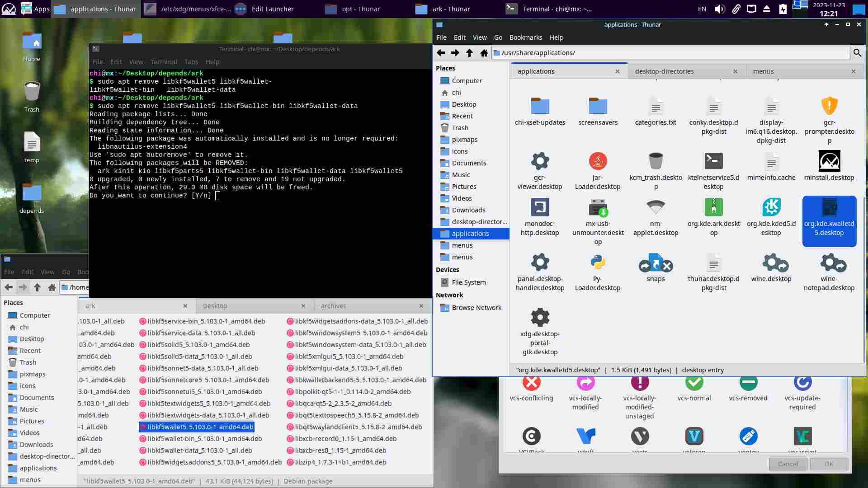Open the snaps folder icon
This screenshot has height=488, width=868.
(656, 263)
